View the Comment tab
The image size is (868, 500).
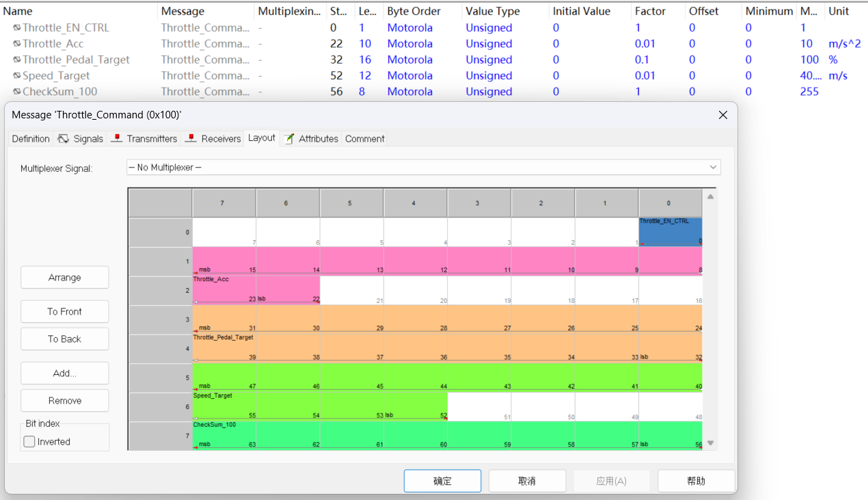(x=364, y=138)
